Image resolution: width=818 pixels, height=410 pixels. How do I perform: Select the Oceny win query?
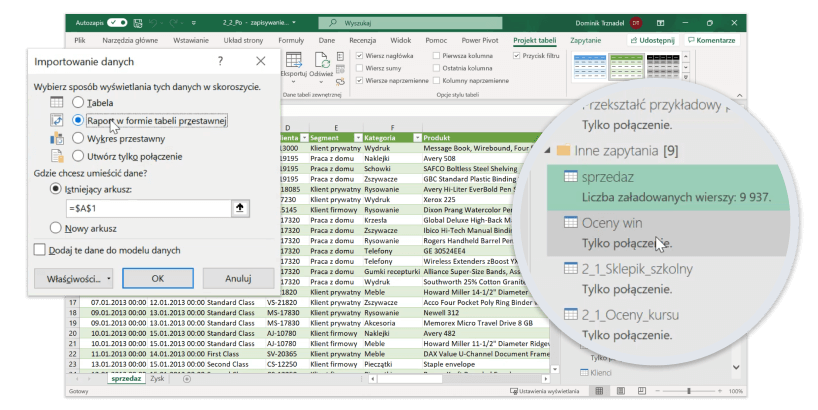[x=668, y=233]
